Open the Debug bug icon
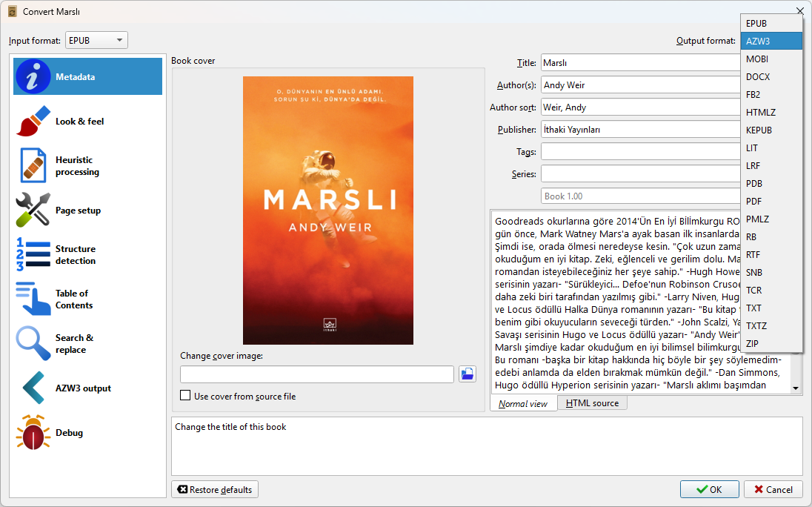This screenshot has height=507, width=812. [33, 433]
